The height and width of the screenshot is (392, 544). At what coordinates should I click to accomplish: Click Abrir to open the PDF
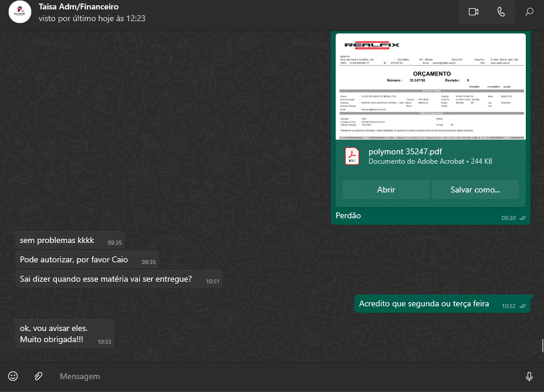[x=386, y=190]
